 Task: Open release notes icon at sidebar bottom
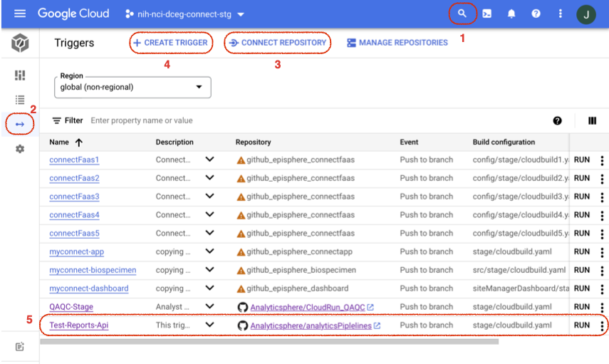coord(20,346)
